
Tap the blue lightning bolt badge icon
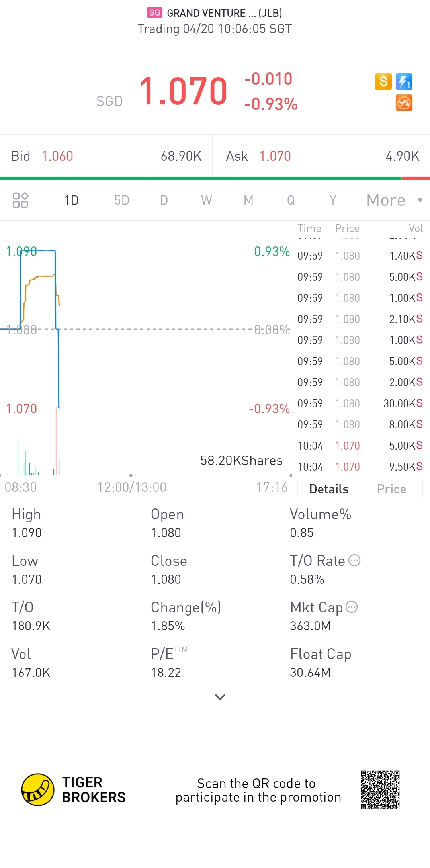(404, 82)
